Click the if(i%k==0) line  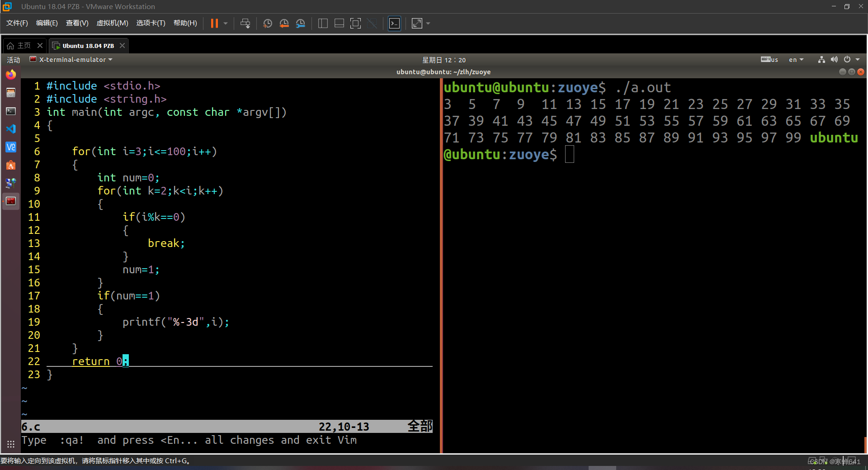tap(154, 217)
